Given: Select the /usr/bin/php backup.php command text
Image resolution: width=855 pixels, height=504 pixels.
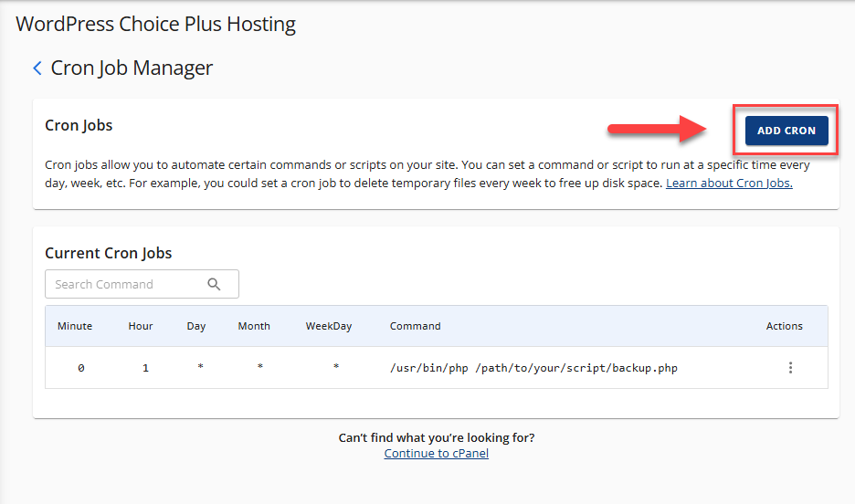Looking at the screenshot, I should [x=533, y=368].
